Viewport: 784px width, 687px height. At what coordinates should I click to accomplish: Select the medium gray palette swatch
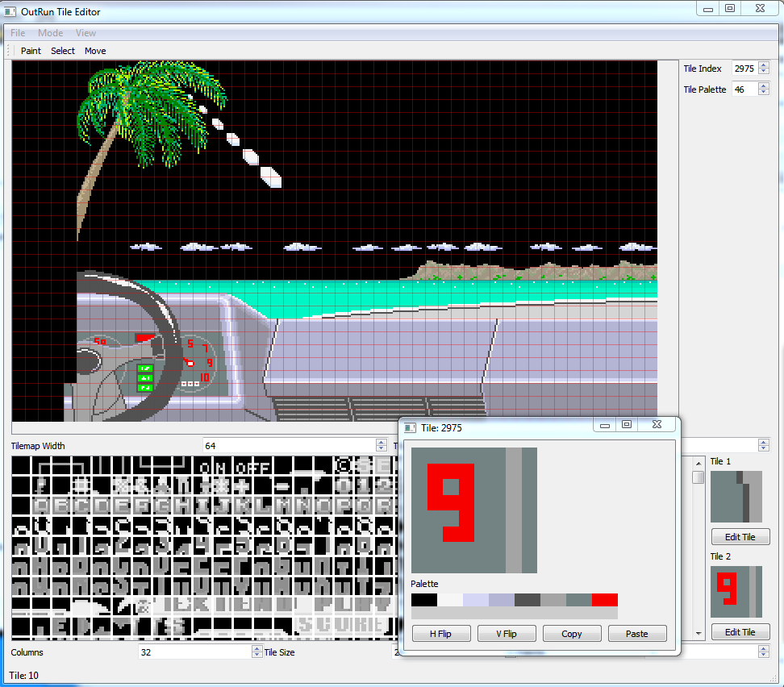point(553,600)
